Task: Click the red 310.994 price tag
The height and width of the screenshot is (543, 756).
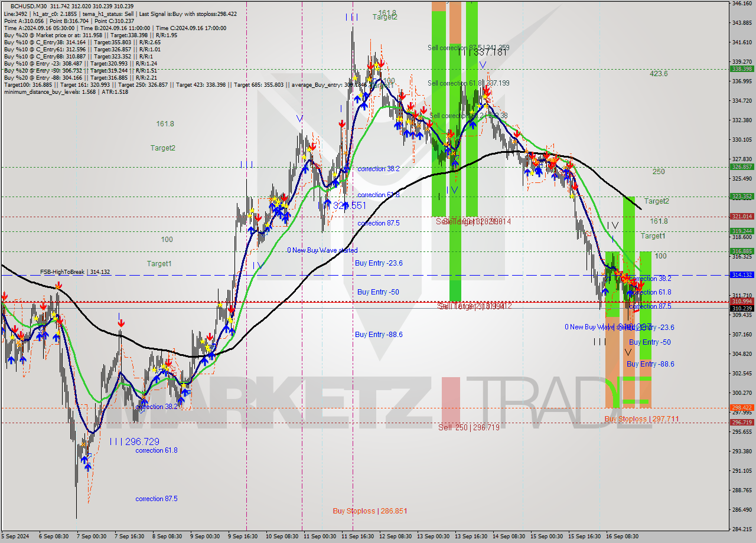Action: pos(741,302)
